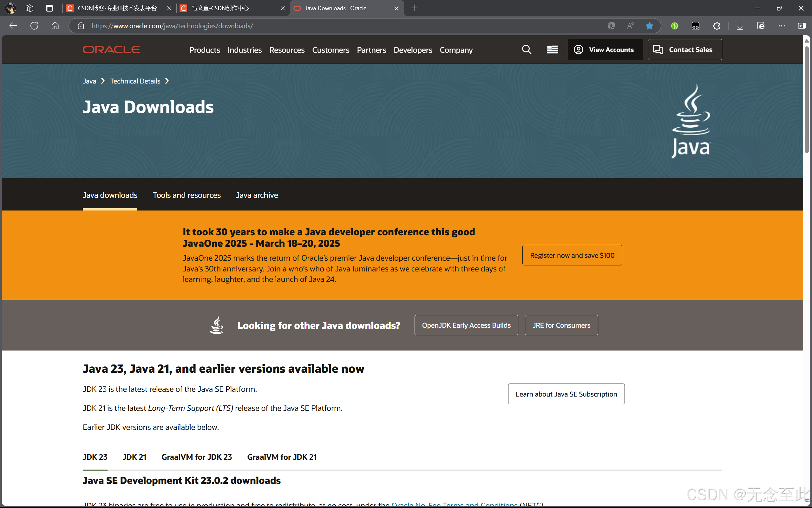Select the Java archive tab
812x508 pixels.
[257, 195]
